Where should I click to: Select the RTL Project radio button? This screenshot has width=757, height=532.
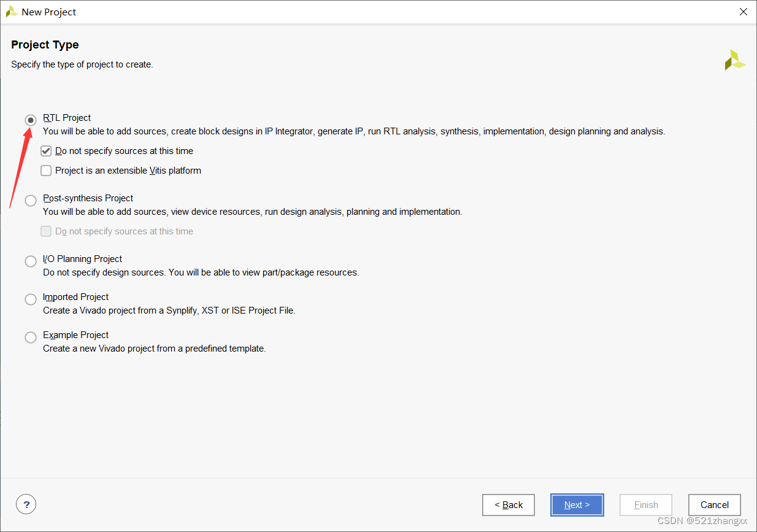point(31,120)
